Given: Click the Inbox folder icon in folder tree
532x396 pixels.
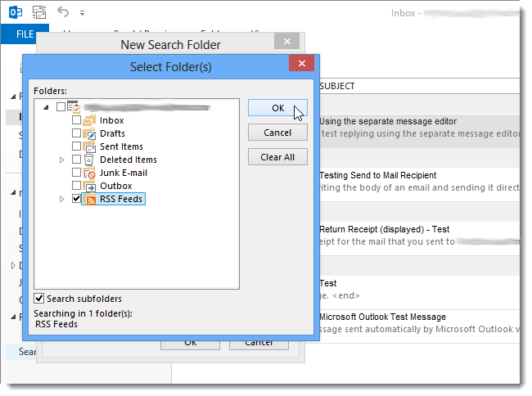Looking at the screenshot, I should click(x=89, y=120).
